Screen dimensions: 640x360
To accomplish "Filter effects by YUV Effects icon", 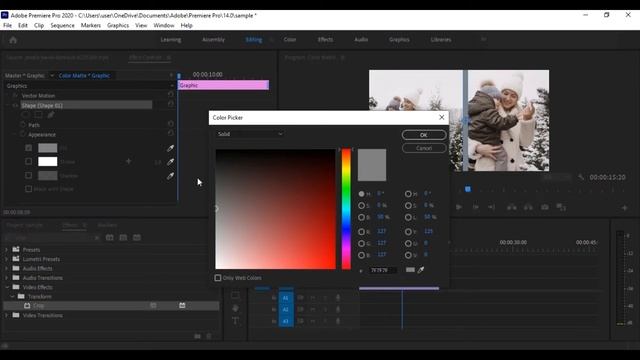I will pos(137,238).
